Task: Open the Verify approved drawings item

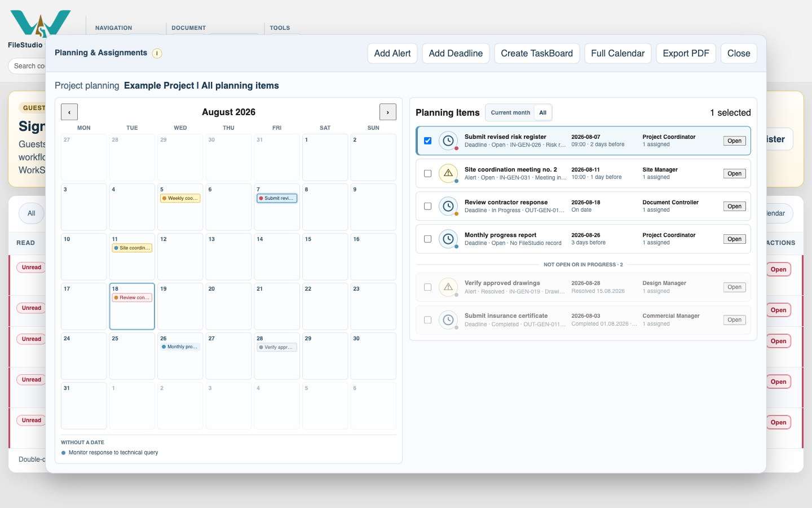Action: (734, 287)
